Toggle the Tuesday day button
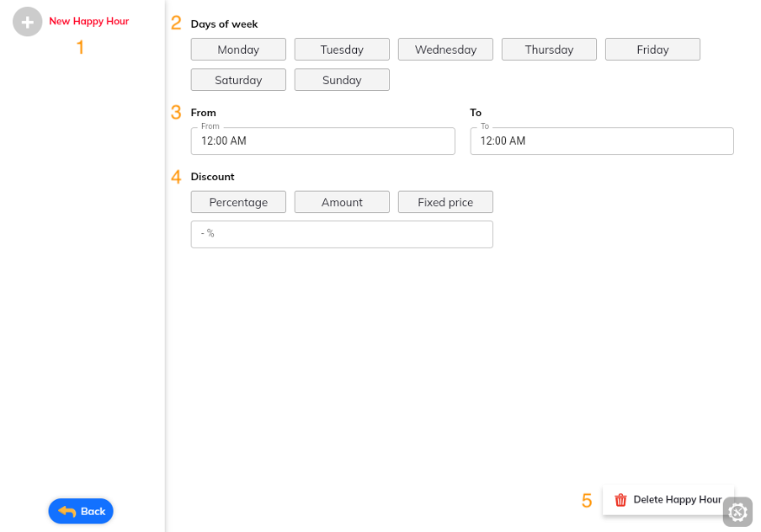The height and width of the screenshot is (532, 761). (x=342, y=50)
